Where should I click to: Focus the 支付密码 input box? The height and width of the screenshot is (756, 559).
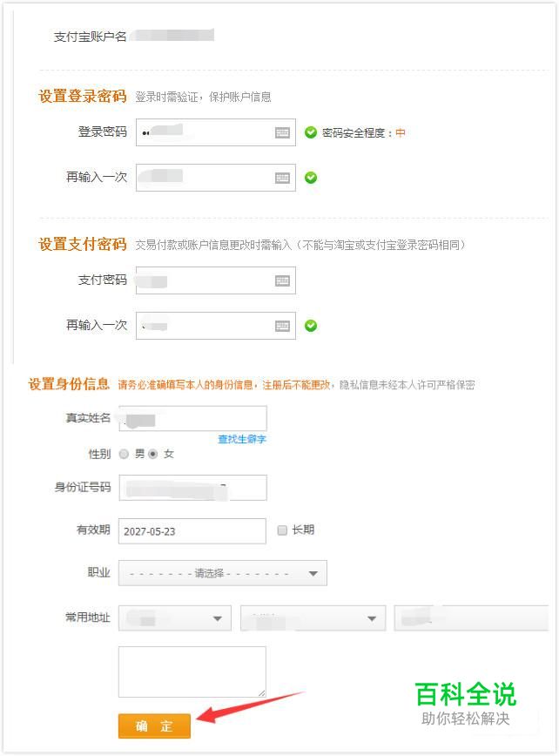point(205,280)
